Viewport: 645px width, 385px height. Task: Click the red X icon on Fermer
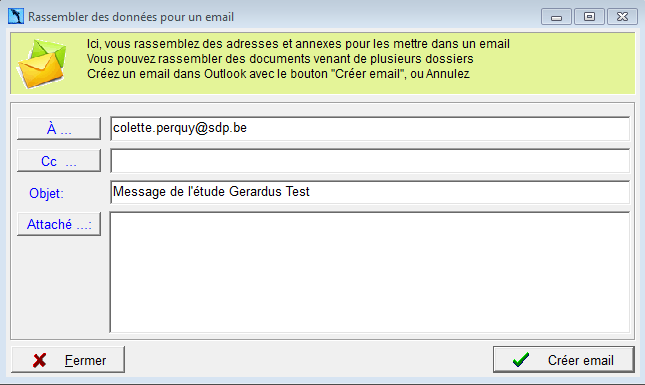[x=39, y=360]
